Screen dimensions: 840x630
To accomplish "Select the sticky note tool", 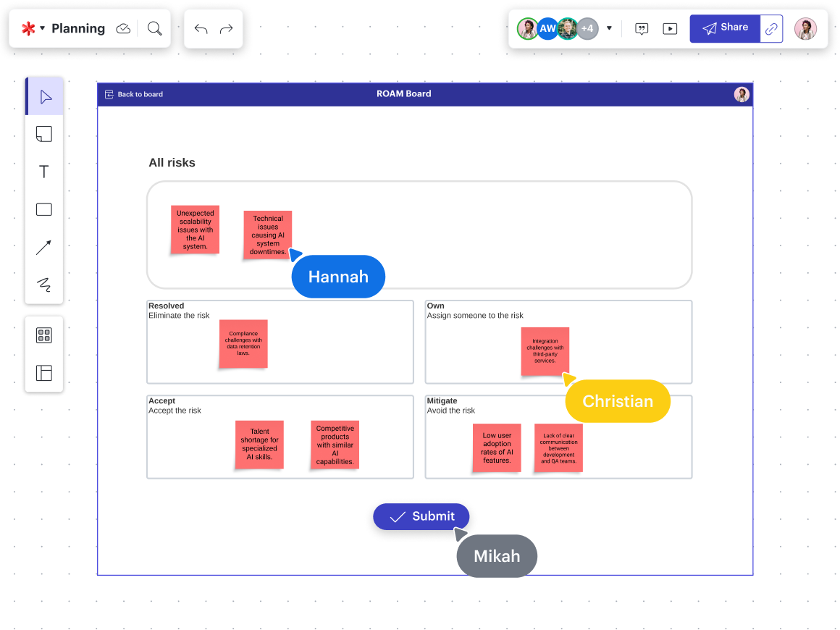I will (x=44, y=134).
